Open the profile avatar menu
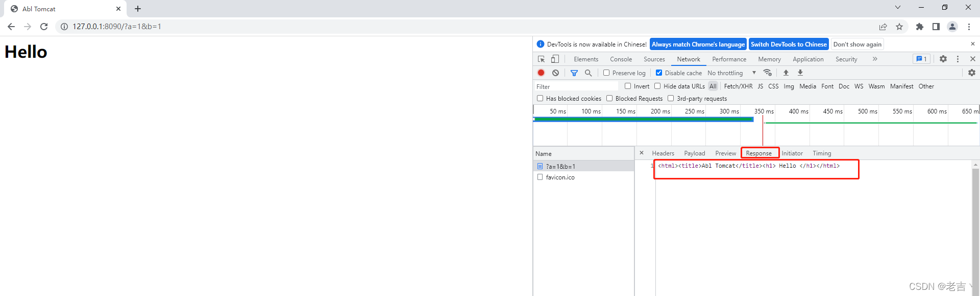The image size is (980, 296). tap(952, 27)
